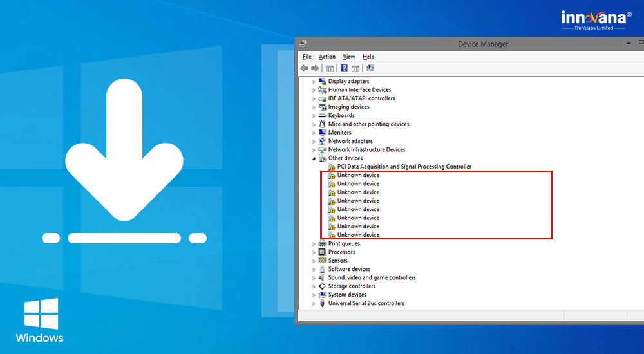Click the "Software devices" label
644x354 pixels.
(349, 270)
